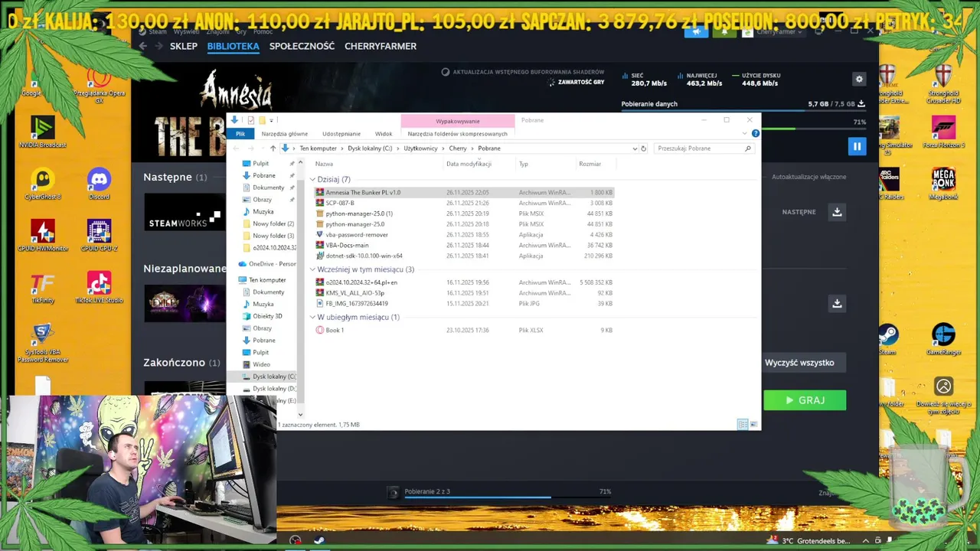Select Amnesia The Bunker PL v1.0 file
The image size is (980, 551).
(464, 193)
